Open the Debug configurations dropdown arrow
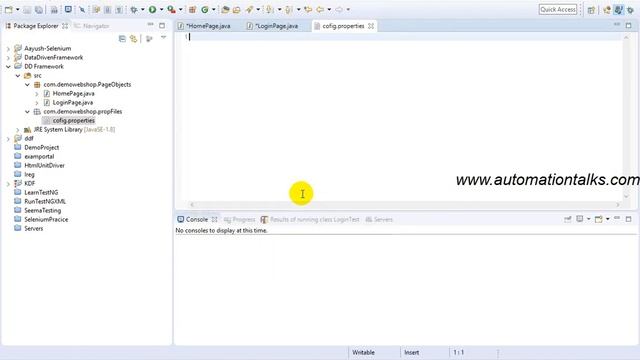The height and width of the screenshot is (360, 640). [142, 9]
